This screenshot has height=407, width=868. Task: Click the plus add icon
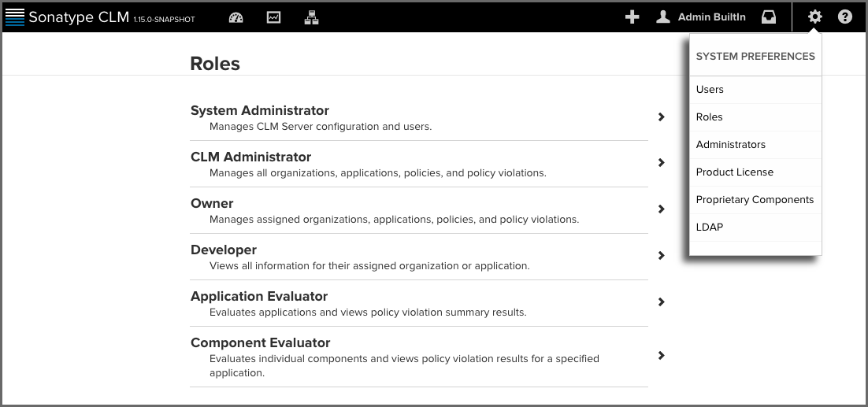click(632, 17)
